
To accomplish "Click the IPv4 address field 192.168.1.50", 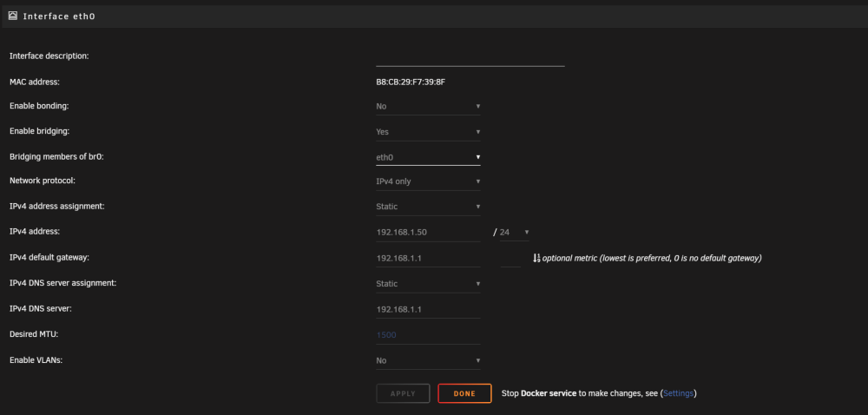I will (428, 233).
